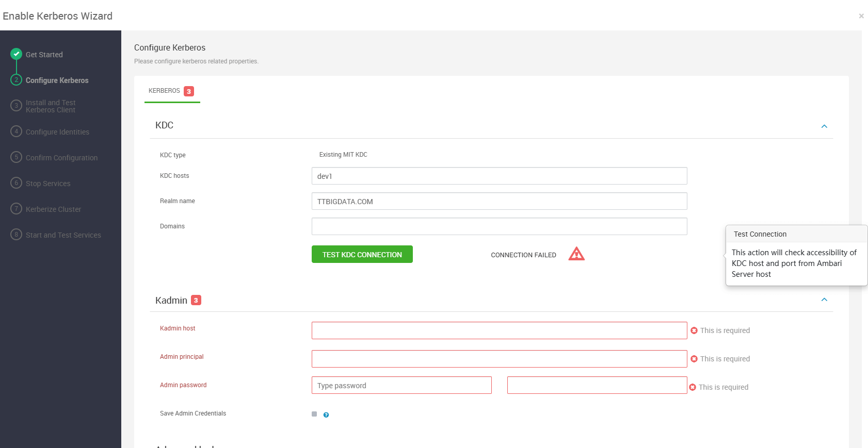Click This is required next to Admin password
The height and width of the screenshot is (448, 868).
pyautogui.click(x=724, y=387)
